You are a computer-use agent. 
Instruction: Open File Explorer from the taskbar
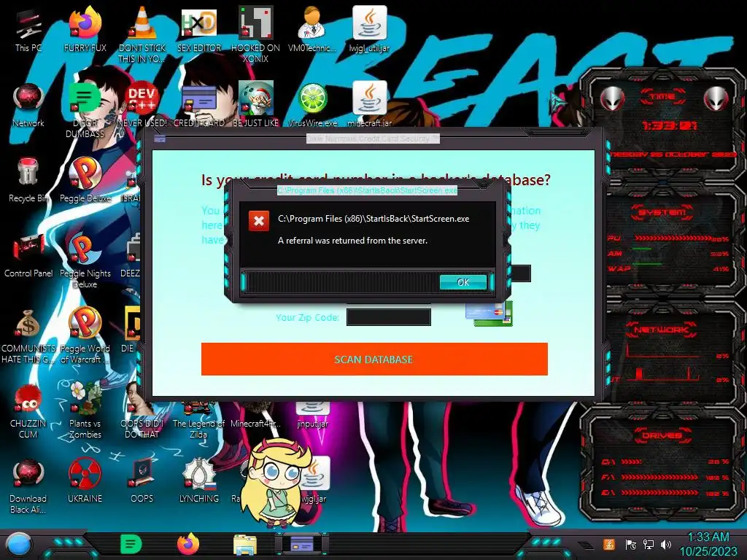tap(245, 545)
